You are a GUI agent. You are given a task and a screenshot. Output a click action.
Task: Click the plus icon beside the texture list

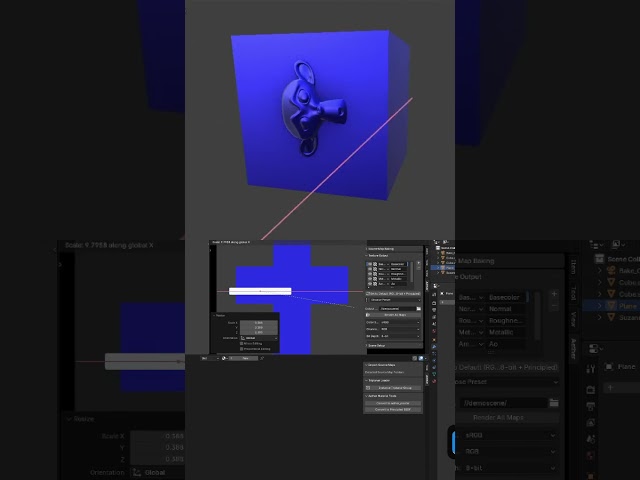(419, 263)
